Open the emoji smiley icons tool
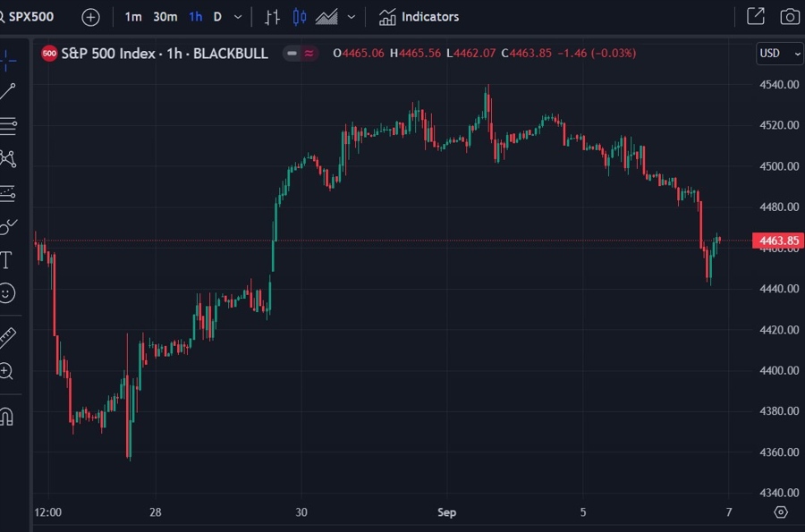This screenshot has width=805, height=532. (x=6, y=293)
